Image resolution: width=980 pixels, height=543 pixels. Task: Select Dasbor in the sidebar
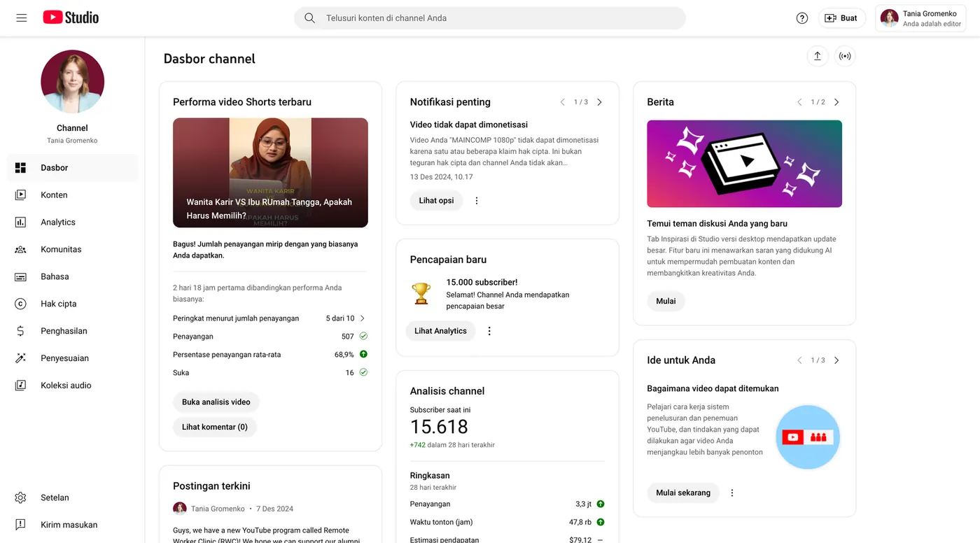73,168
